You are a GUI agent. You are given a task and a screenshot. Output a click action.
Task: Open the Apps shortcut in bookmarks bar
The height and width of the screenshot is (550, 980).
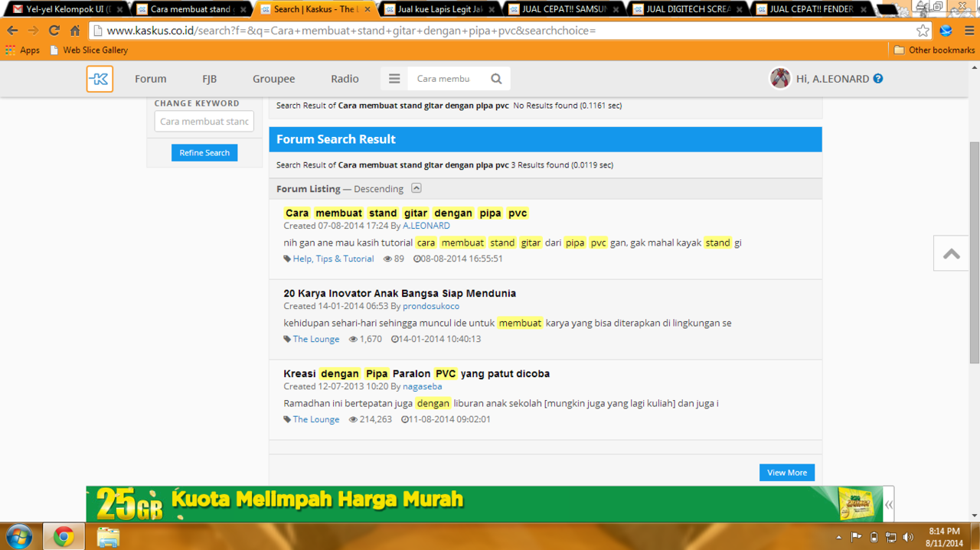click(x=22, y=50)
